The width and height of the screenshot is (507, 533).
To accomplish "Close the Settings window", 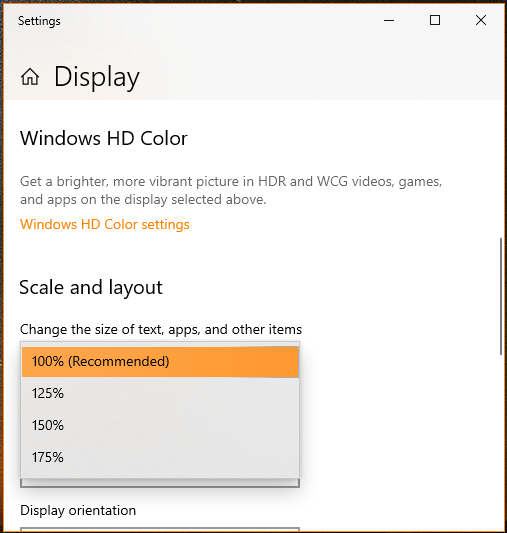I will [x=481, y=20].
